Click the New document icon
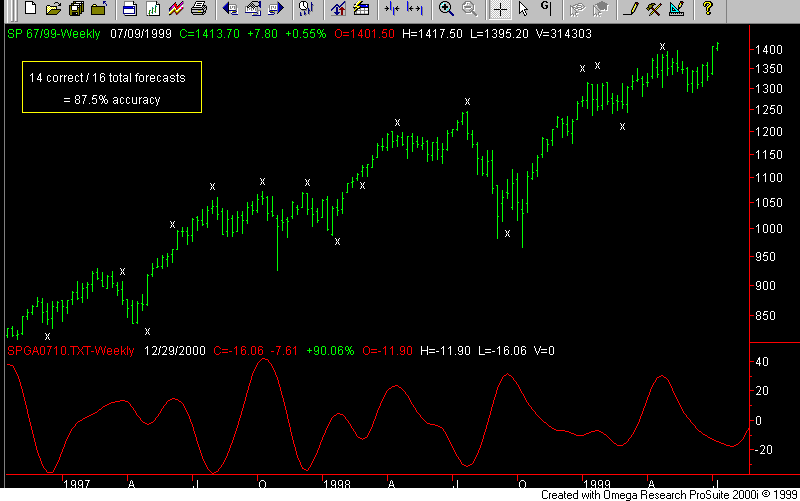Image resolution: width=800 pixels, height=501 pixels. pos(30,10)
